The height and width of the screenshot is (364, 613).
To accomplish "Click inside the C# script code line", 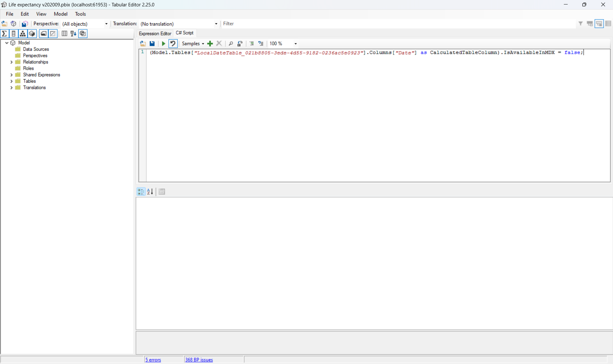I will coord(366,52).
